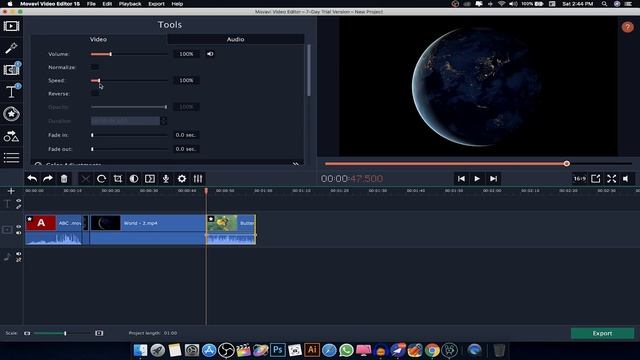Open Color adjustments half-circle tool
Screen dimensions: 640x360
134,179
